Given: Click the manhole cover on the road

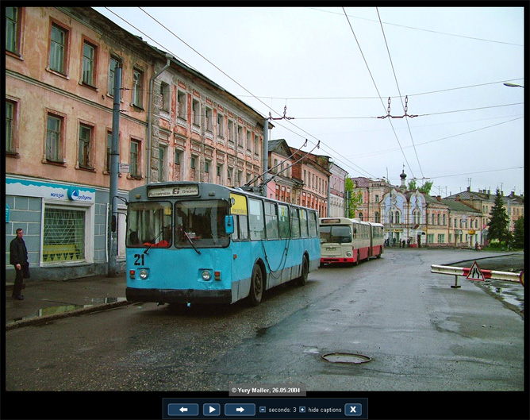Looking at the screenshot, I should point(346,358).
